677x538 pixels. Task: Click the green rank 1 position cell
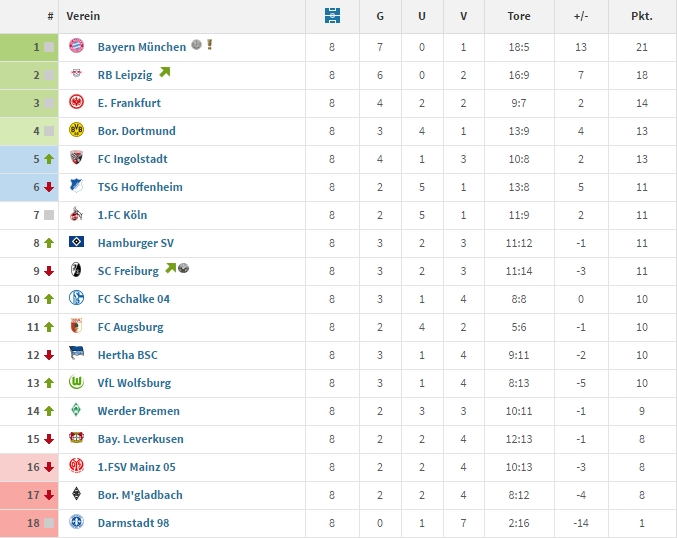[30, 47]
